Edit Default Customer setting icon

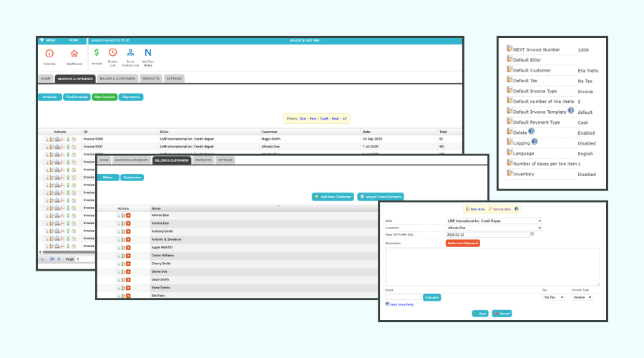tap(509, 69)
